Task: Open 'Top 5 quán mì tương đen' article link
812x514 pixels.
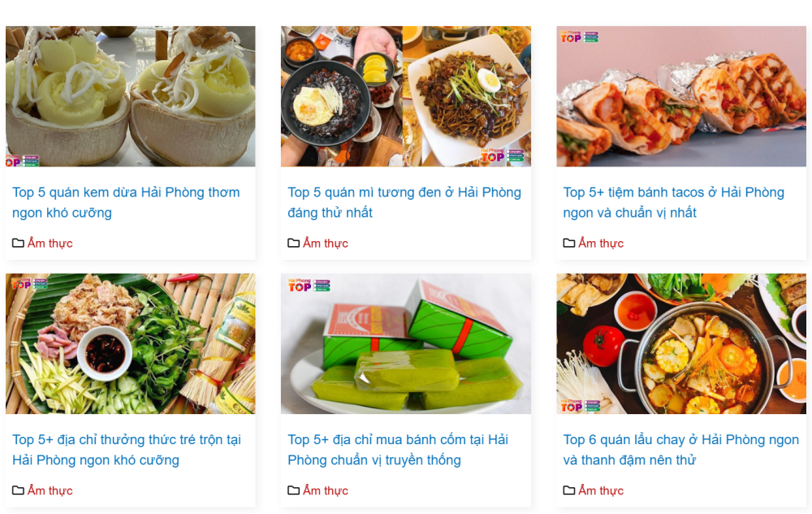Action: (404, 202)
